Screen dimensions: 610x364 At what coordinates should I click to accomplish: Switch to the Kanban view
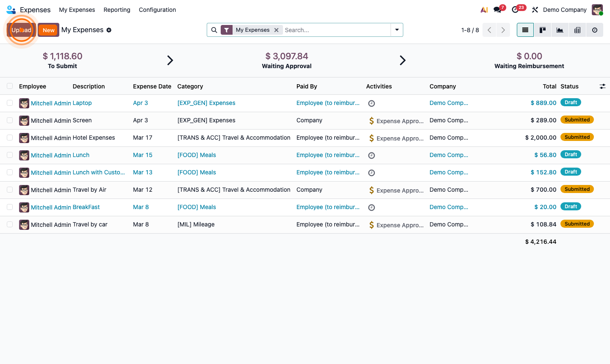click(x=542, y=30)
